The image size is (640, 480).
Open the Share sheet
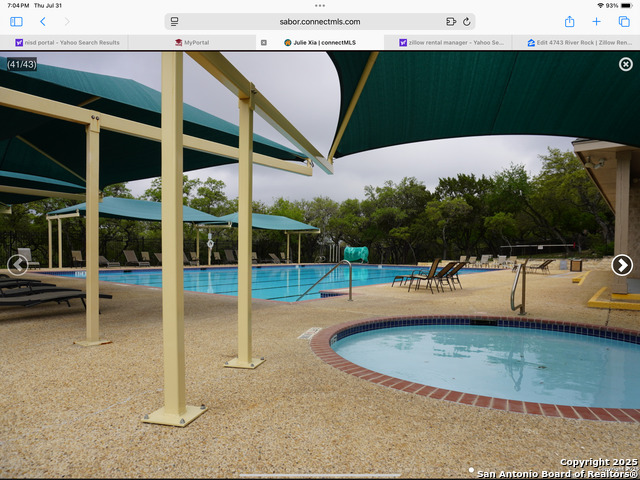pyautogui.click(x=569, y=21)
